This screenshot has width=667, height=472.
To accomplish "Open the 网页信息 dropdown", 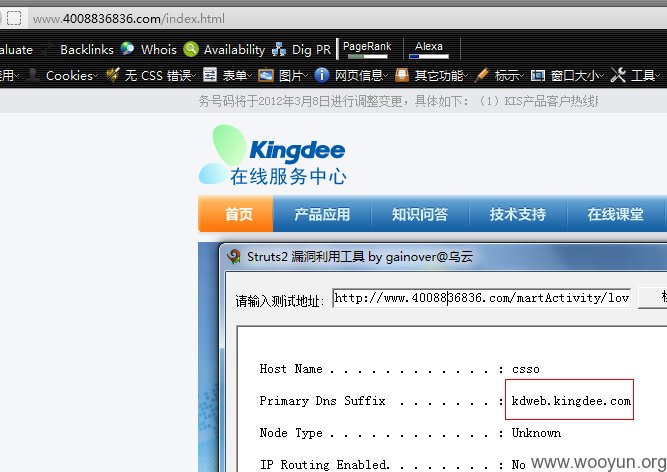I will click(361, 76).
